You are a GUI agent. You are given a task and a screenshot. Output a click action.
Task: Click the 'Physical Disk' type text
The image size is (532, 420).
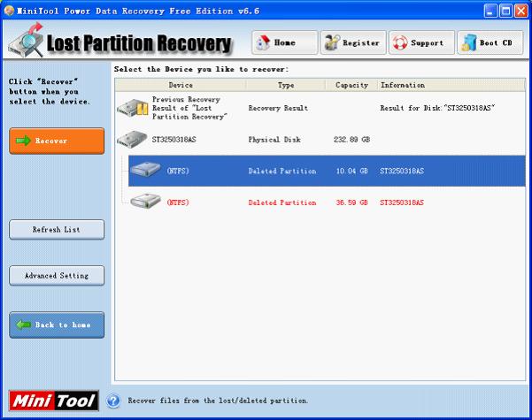pos(274,140)
